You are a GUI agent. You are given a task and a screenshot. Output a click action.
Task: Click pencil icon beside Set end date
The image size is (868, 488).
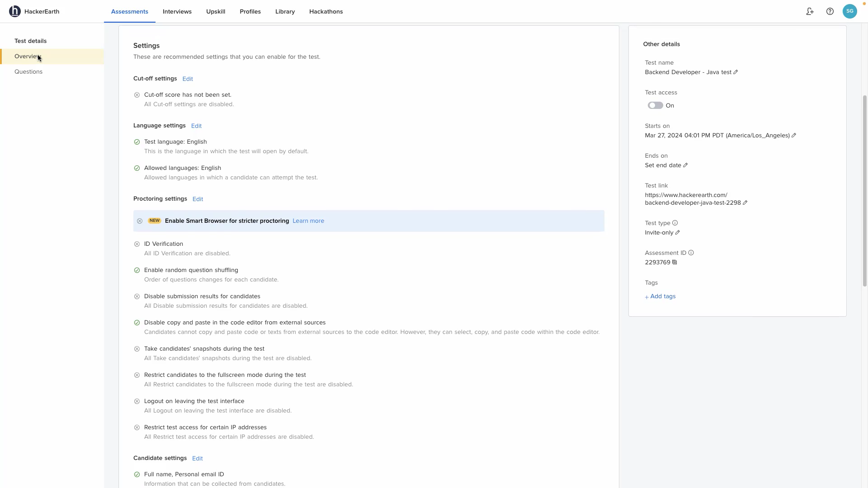coord(685,165)
